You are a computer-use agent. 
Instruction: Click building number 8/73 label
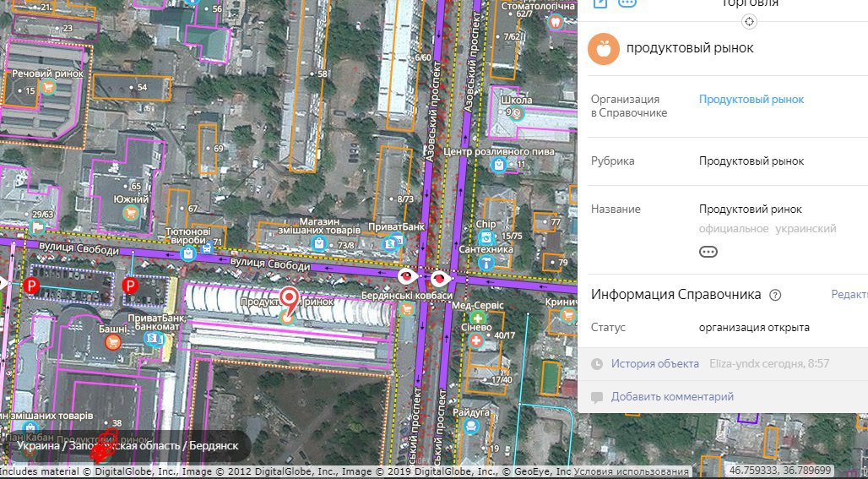[405, 199]
